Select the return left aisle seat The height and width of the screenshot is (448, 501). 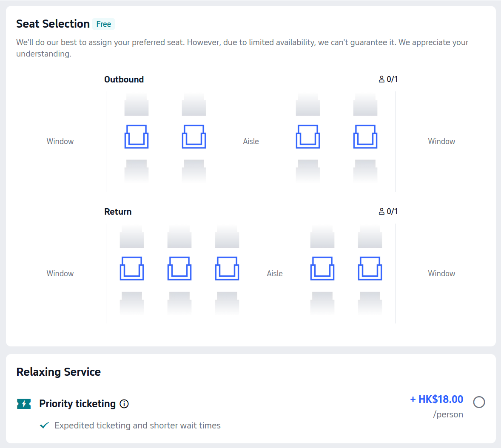(227, 269)
